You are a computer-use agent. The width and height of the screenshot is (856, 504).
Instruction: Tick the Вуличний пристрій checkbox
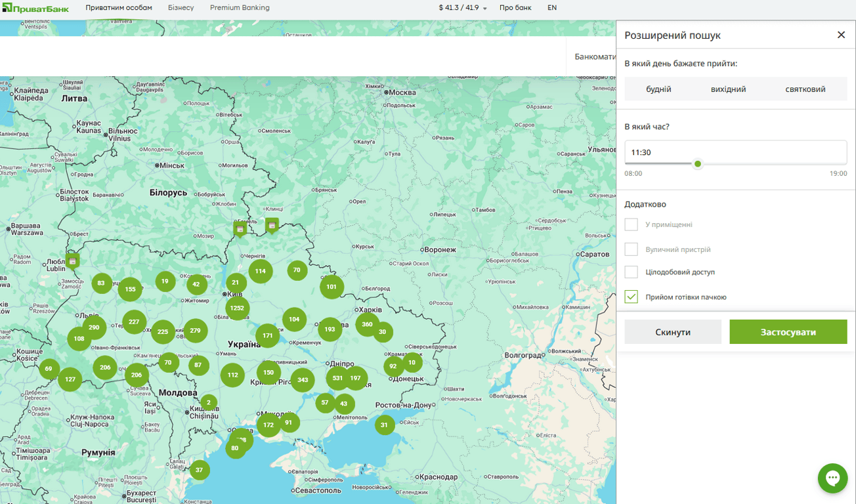click(x=631, y=249)
